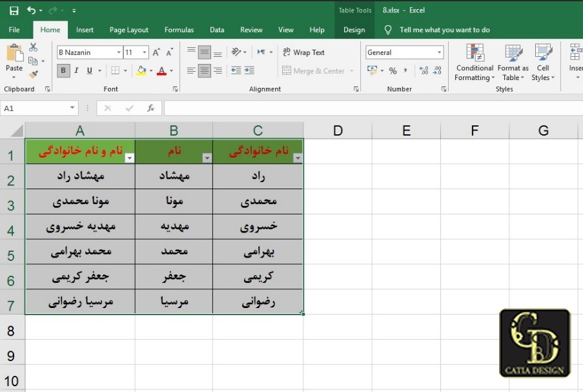Click the Cut scissors icon
The image size is (583, 392).
33,47
